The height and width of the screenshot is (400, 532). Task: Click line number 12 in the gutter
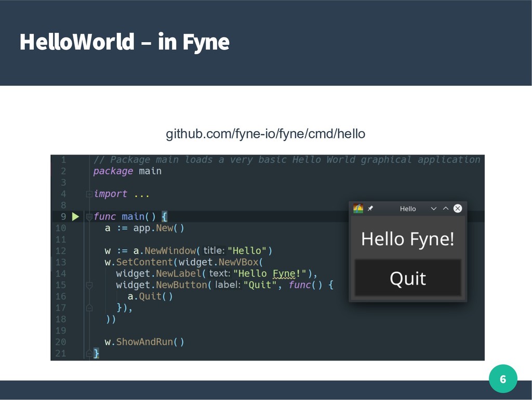click(60, 251)
